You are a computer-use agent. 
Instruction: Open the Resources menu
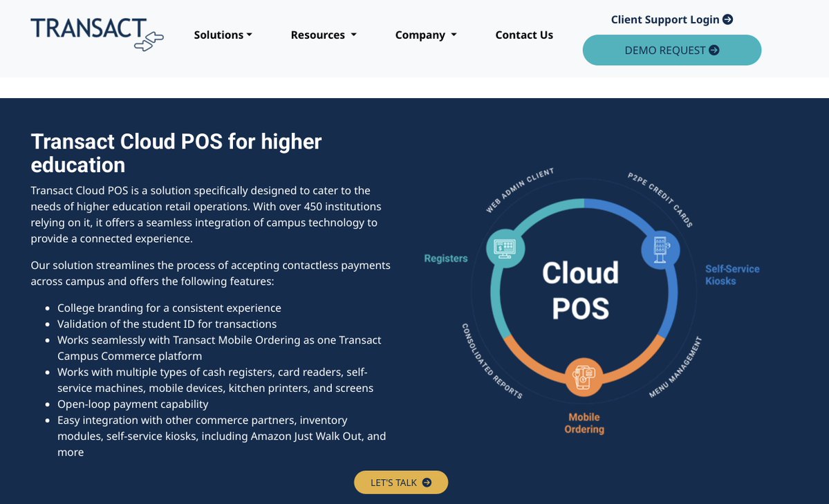click(x=324, y=35)
